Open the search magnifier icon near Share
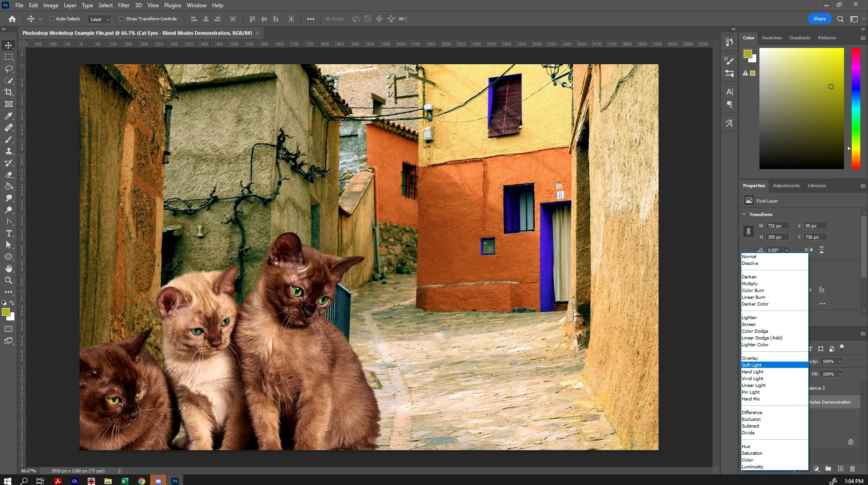The image size is (868, 485). click(840, 19)
